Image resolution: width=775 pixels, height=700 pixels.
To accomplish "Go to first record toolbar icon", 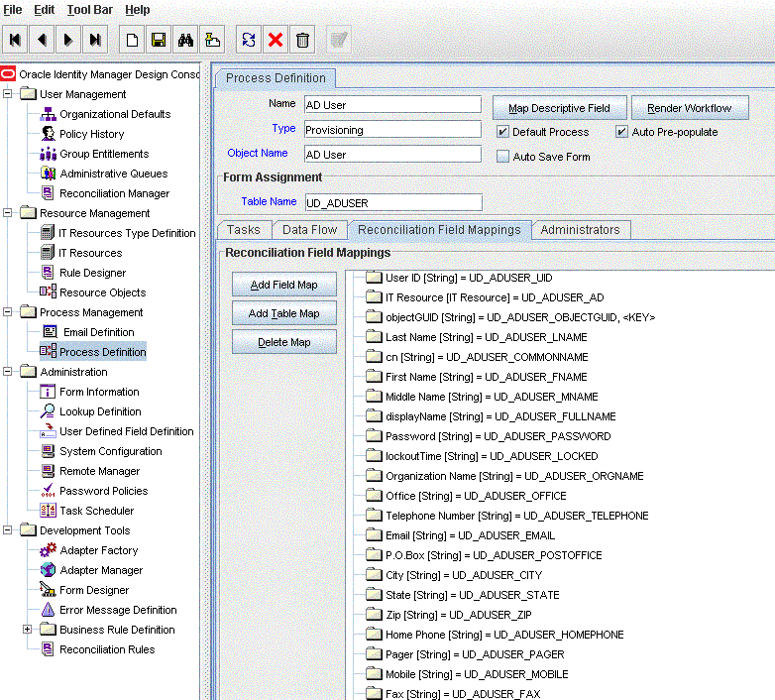I will coord(15,40).
